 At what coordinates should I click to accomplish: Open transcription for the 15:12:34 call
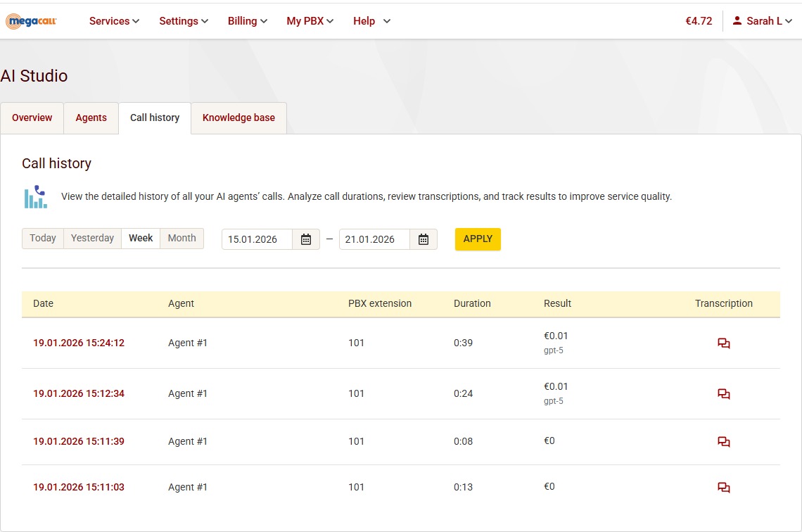pyautogui.click(x=723, y=394)
